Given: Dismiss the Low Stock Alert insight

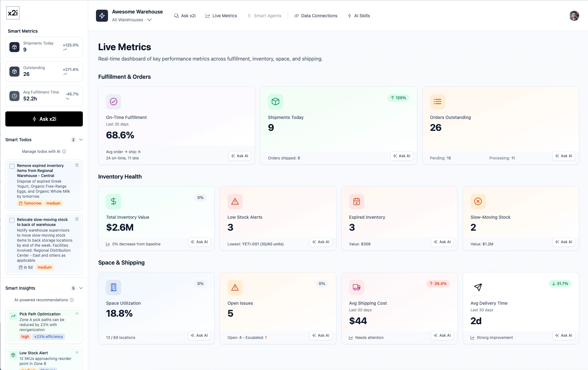Looking at the screenshot, I should pyautogui.click(x=77, y=352).
